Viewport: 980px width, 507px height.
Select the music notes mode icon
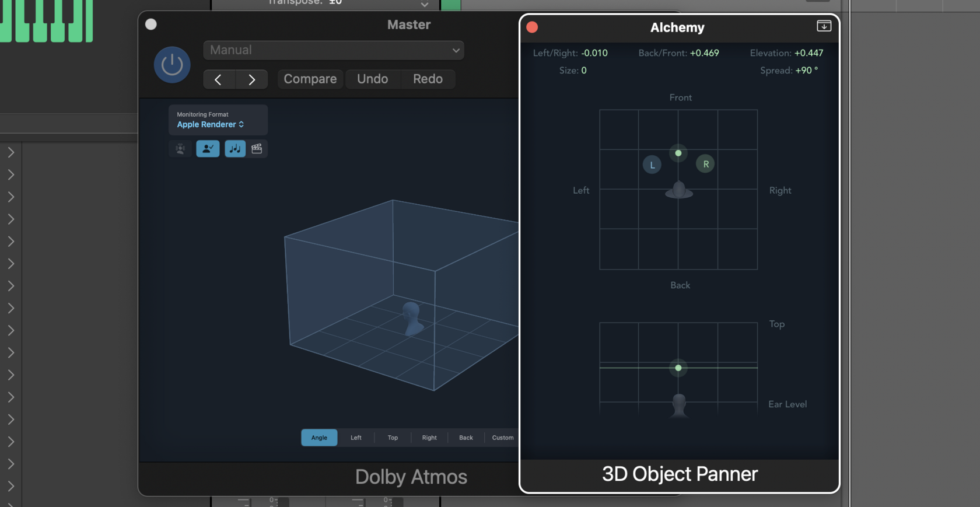[235, 149]
